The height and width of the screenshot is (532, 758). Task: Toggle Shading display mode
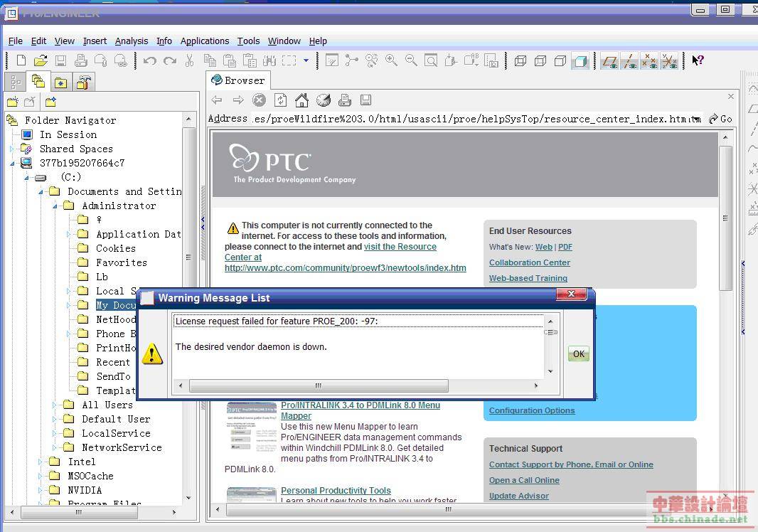coord(580,61)
